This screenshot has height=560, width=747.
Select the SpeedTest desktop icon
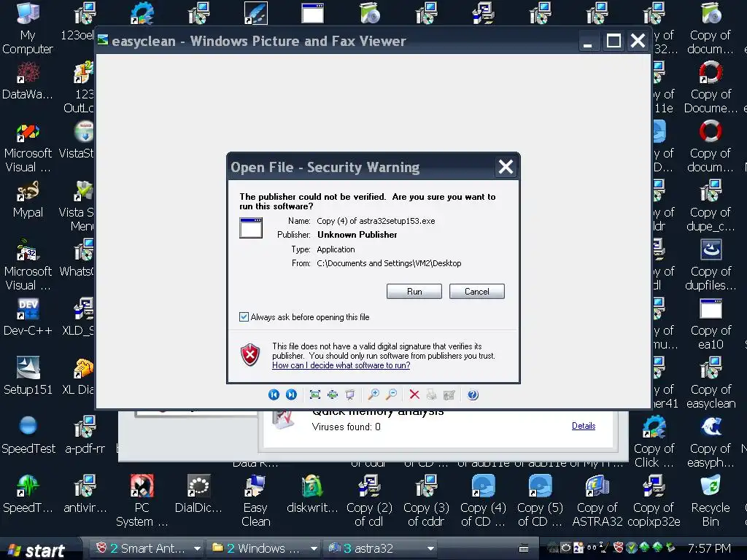click(x=28, y=435)
